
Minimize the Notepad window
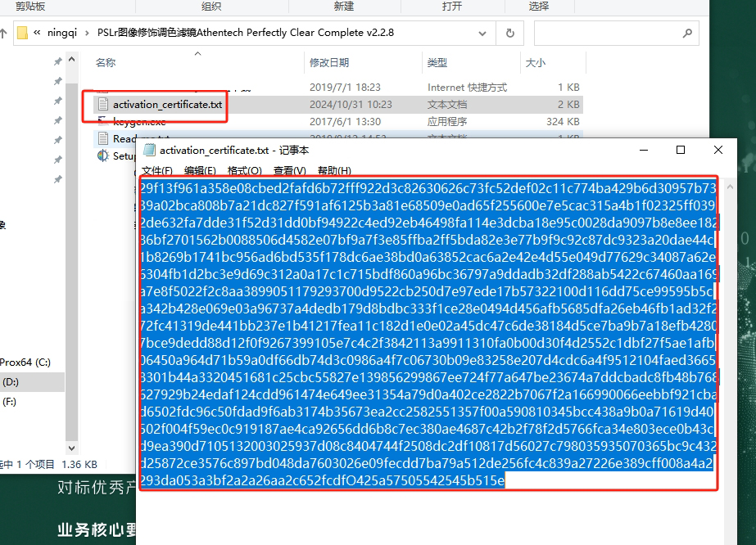click(644, 150)
